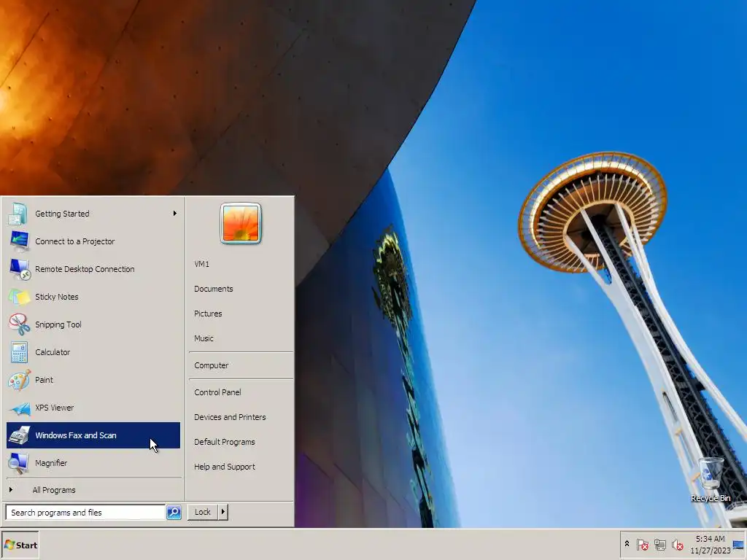The height and width of the screenshot is (560, 747).
Task: Click the clock showing 5:34 AM
Action: click(x=710, y=539)
